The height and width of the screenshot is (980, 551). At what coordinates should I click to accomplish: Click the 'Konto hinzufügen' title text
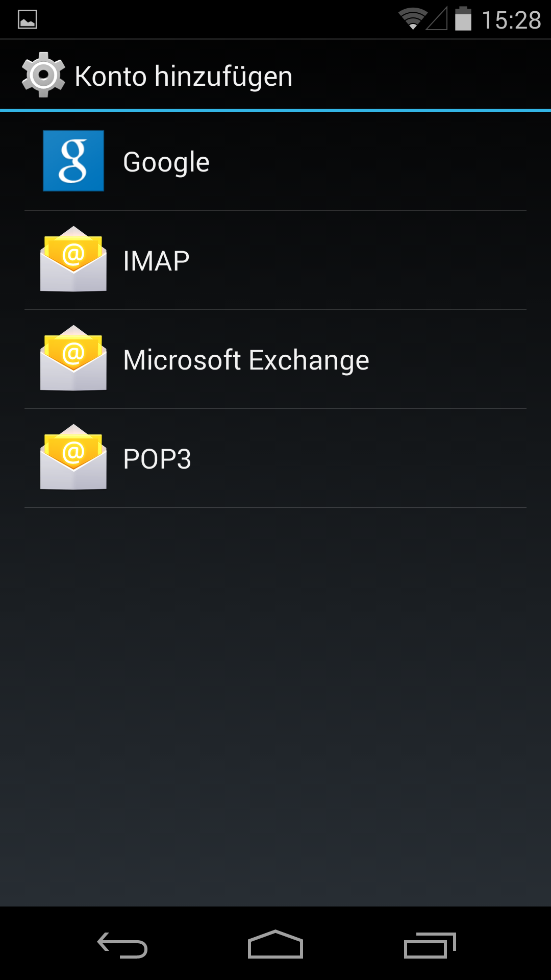[x=184, y=77]
